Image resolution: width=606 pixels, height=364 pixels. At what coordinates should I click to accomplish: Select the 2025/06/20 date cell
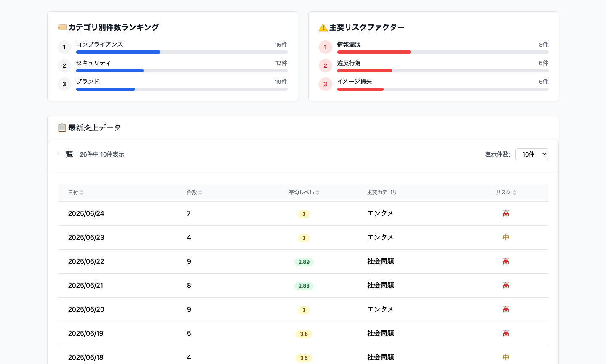pos(86,309)
